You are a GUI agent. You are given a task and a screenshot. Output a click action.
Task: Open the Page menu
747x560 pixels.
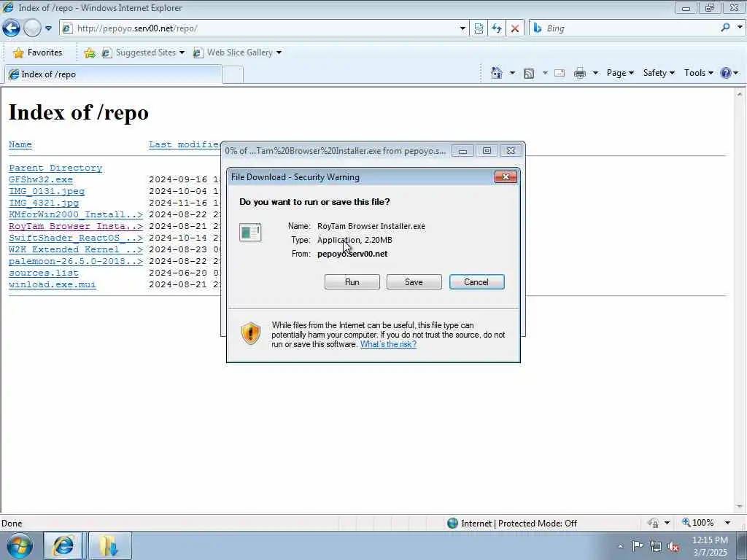[620, 73]
